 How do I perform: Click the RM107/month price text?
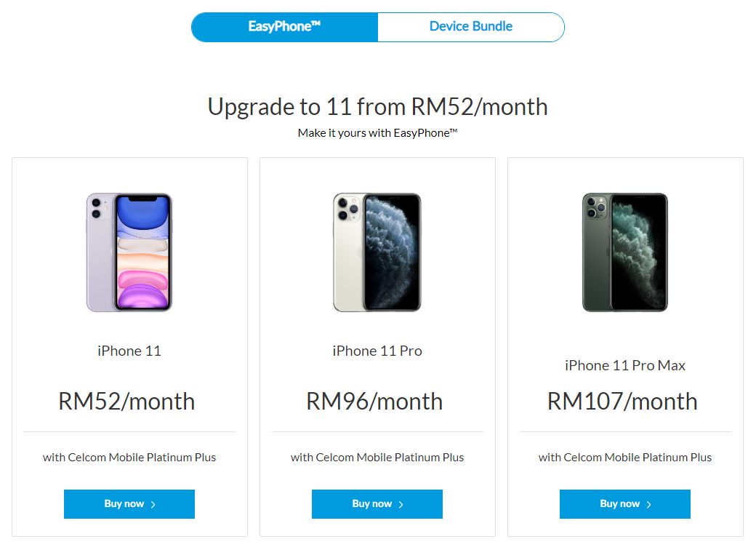[x=622, y=402]
